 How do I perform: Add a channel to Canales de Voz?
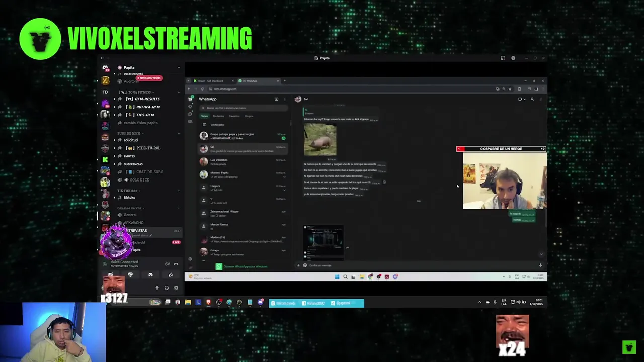[179, 208]
